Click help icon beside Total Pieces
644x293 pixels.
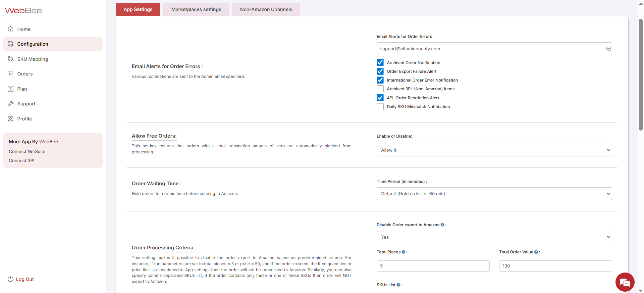(x=403, y=252)
